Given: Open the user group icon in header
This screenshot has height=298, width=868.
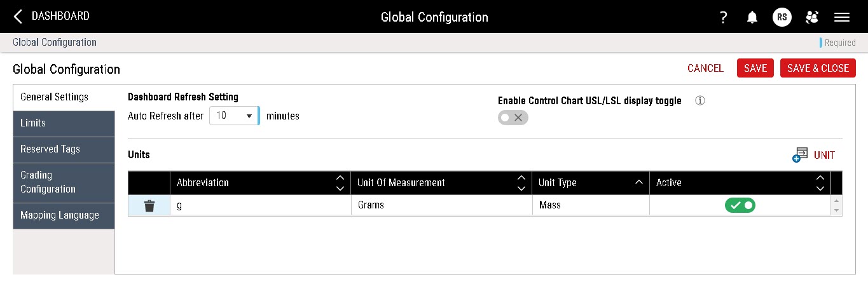Looking at the screenshot, I should point(811,17).
